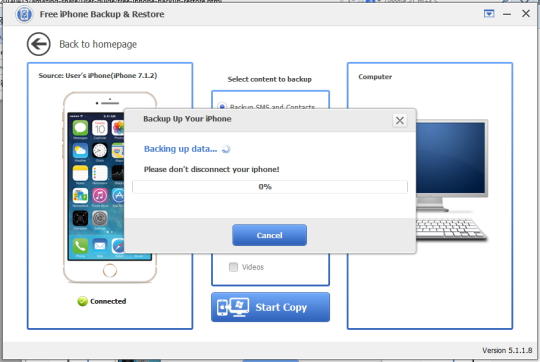Image resolution: width=540 pixels, height=362 pixels.
Task: Click the Back to homepage text link
Action: (98, 44)
